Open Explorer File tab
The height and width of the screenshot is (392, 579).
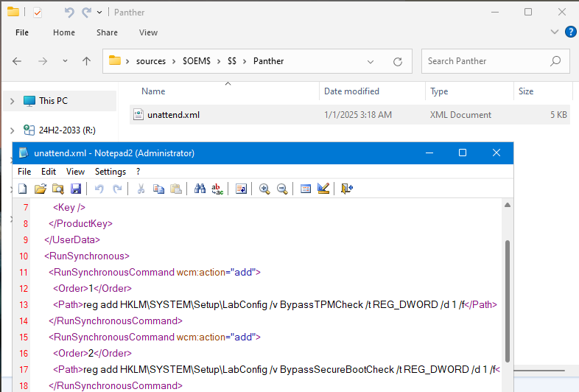pyautogui.click(x=22, y=32)
